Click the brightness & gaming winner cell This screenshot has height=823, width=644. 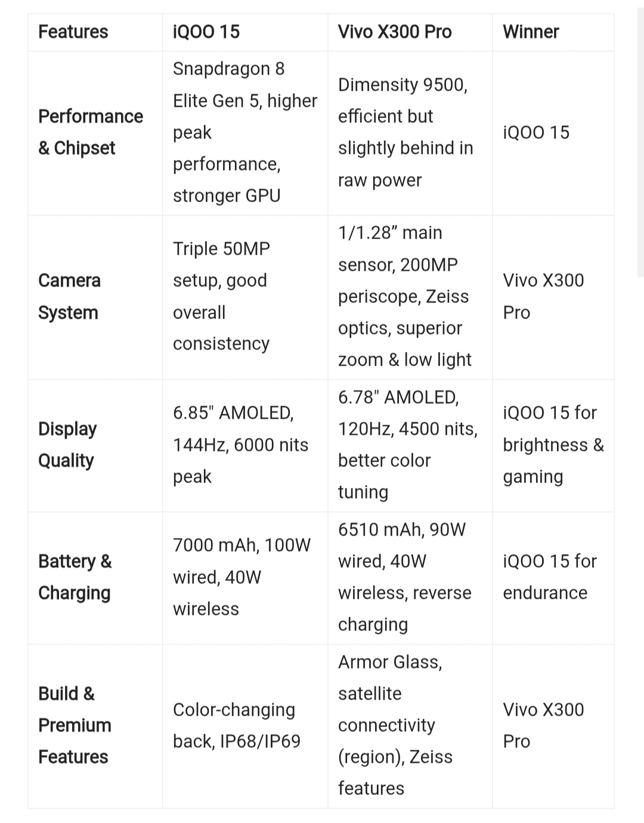pyautogui.click(x=553, y=444)
